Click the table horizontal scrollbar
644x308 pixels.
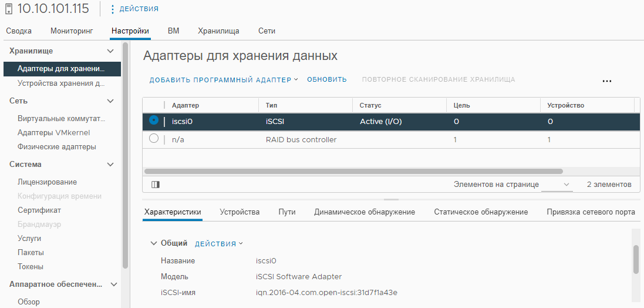click(353, 171)
